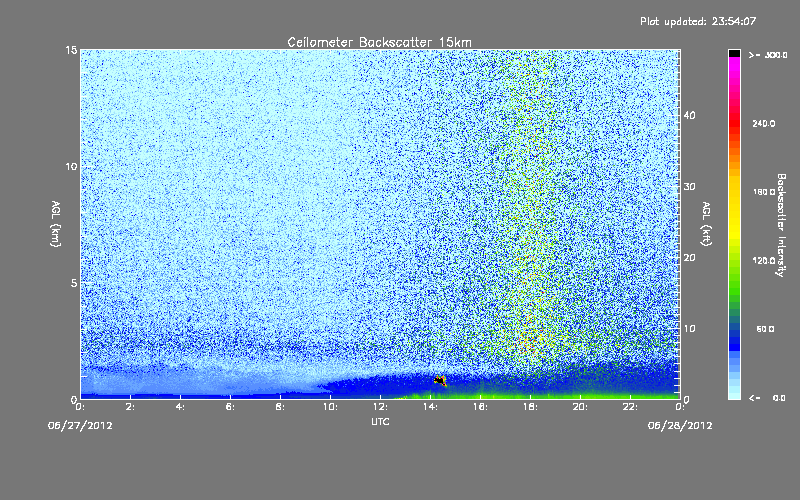Click the 30 kft tick label
The height and width of the screenshot is (500, 800).
(x=689, y=186)
